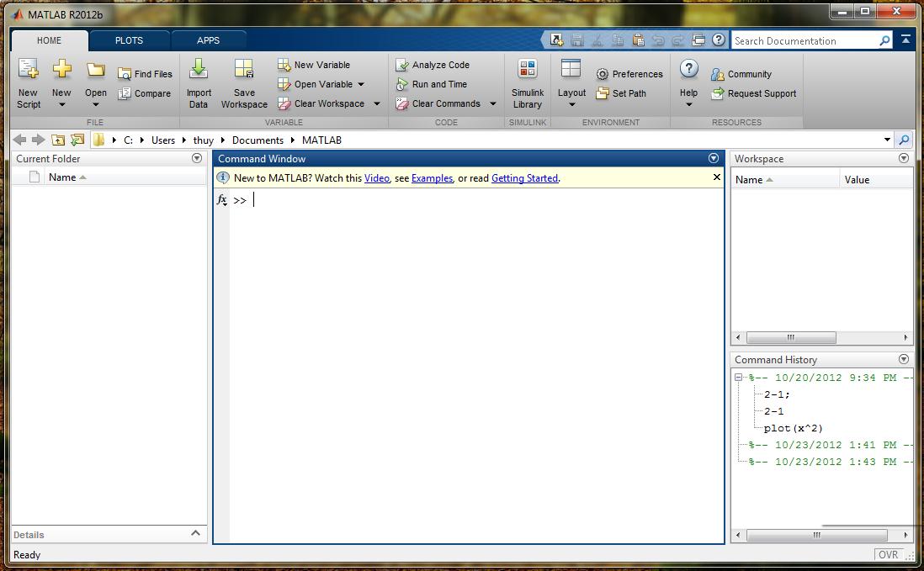Open the Open Variable dropdown arrow
This screenshot has width=924, height=571.
click(361, 84)
